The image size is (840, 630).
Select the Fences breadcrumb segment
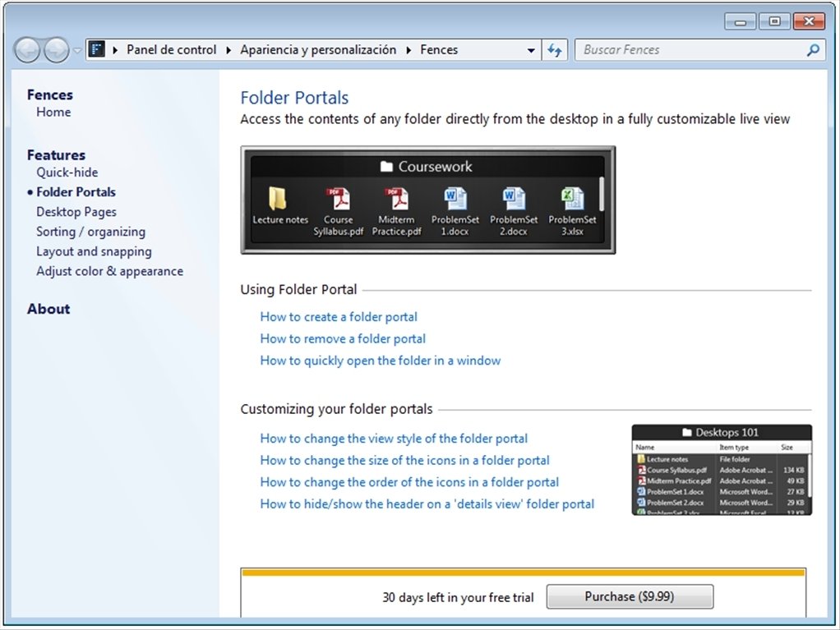439,50
